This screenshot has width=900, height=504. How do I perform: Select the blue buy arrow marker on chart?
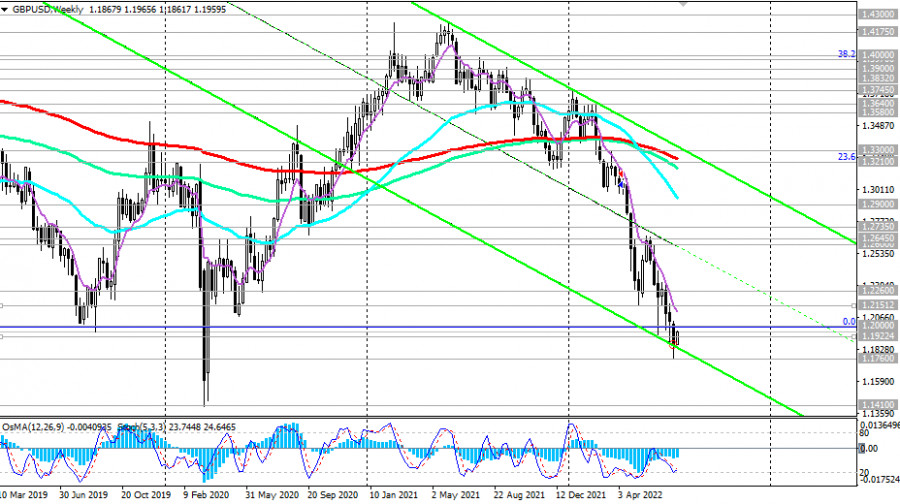(x=621, y=185)
